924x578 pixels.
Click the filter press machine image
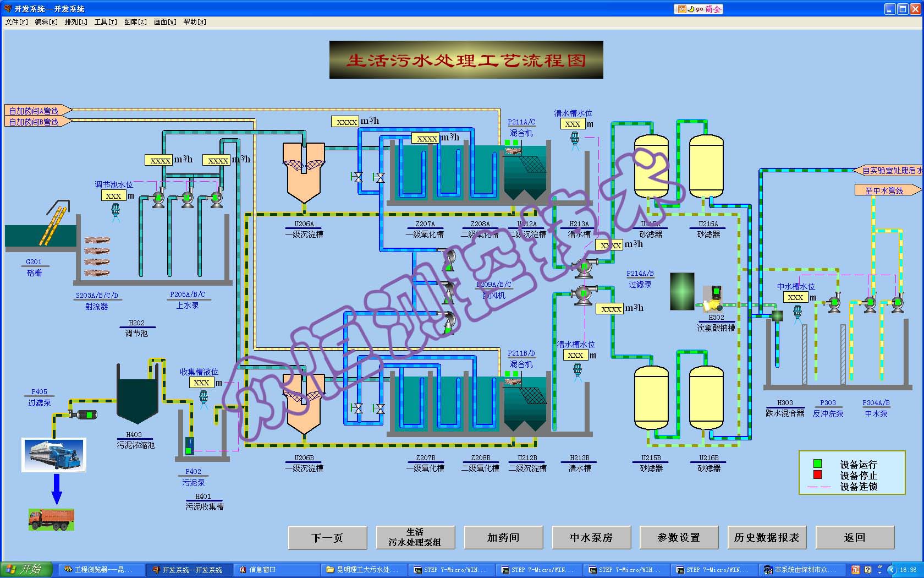click(54, 455)
